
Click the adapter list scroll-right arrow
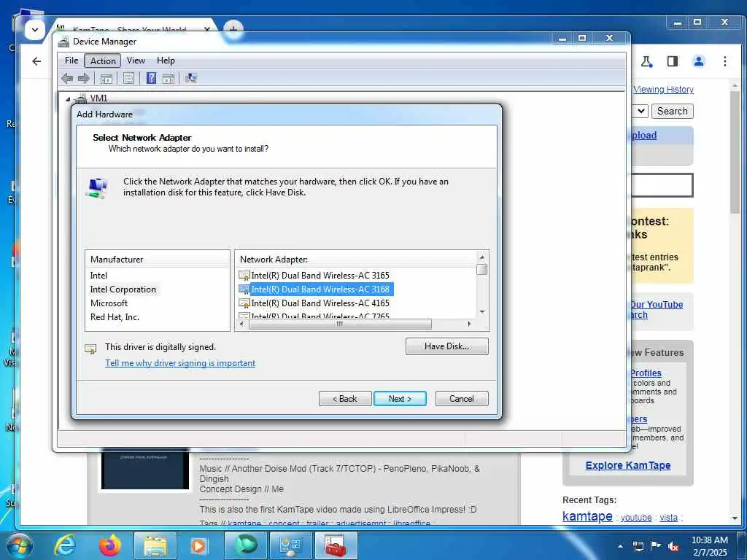pyautogui.click(x=469, y=324)
